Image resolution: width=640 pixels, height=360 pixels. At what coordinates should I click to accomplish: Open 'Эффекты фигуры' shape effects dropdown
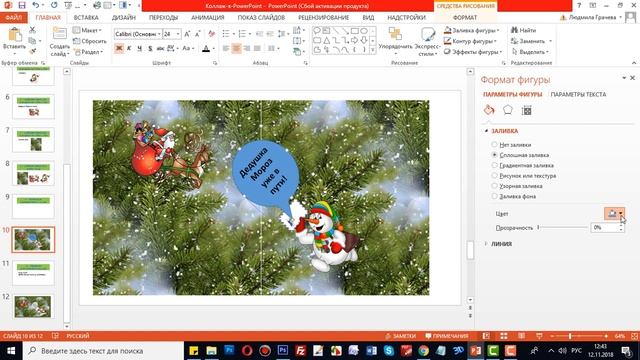[x=473, y=52]
